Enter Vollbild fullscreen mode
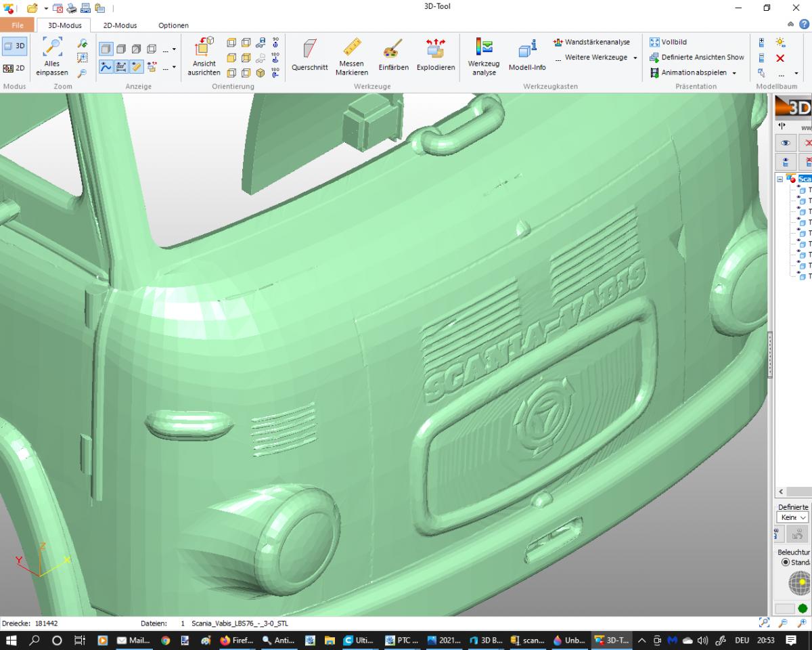812x650 pixels. coord(669,42)
